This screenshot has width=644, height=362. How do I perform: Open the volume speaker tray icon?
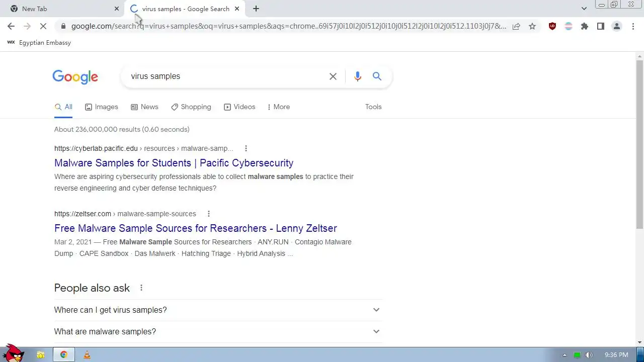click(589, 355)
